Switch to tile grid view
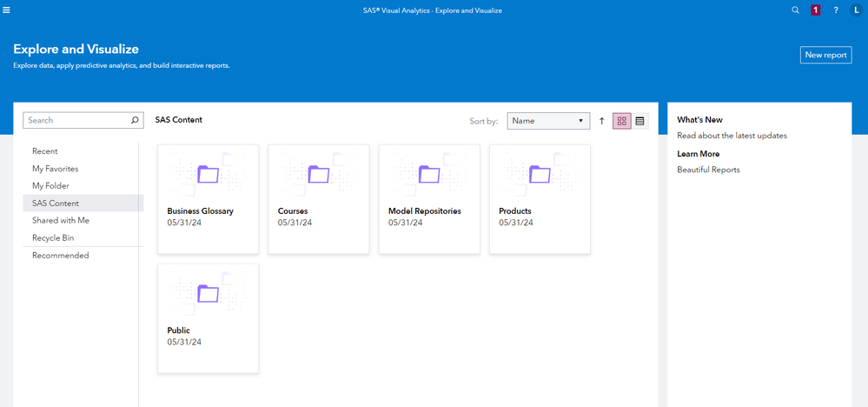The width and height of the screenshot is (868, 407). (621, 121)
